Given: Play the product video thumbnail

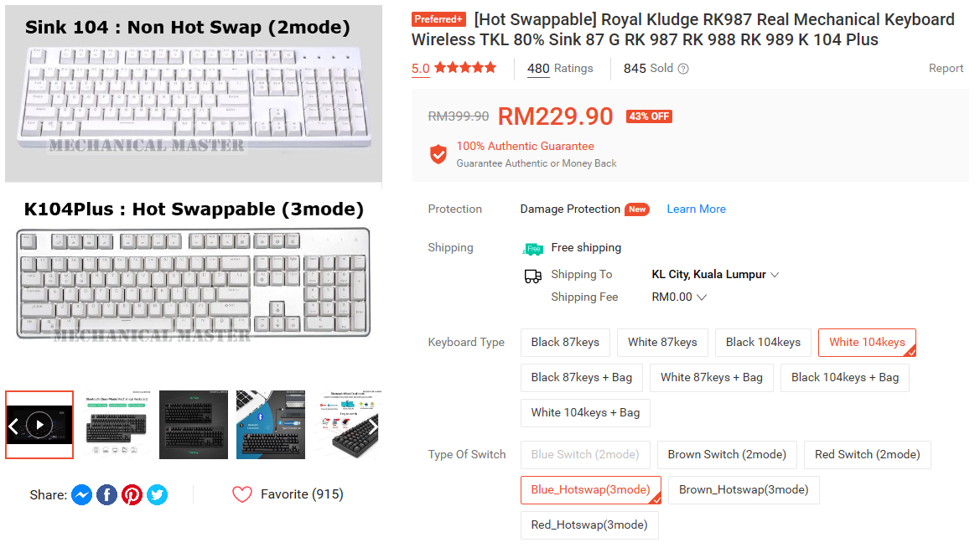Looking at the screenshot, I should click(39, 425).
